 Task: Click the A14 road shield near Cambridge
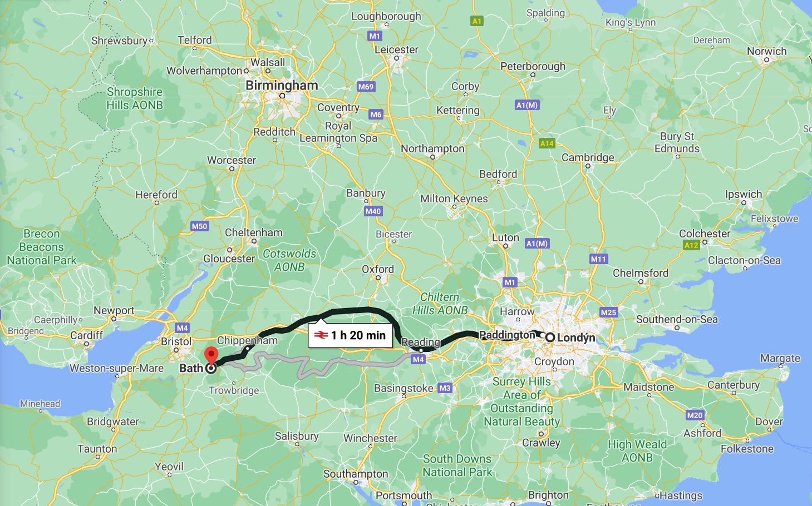(547, 143)
